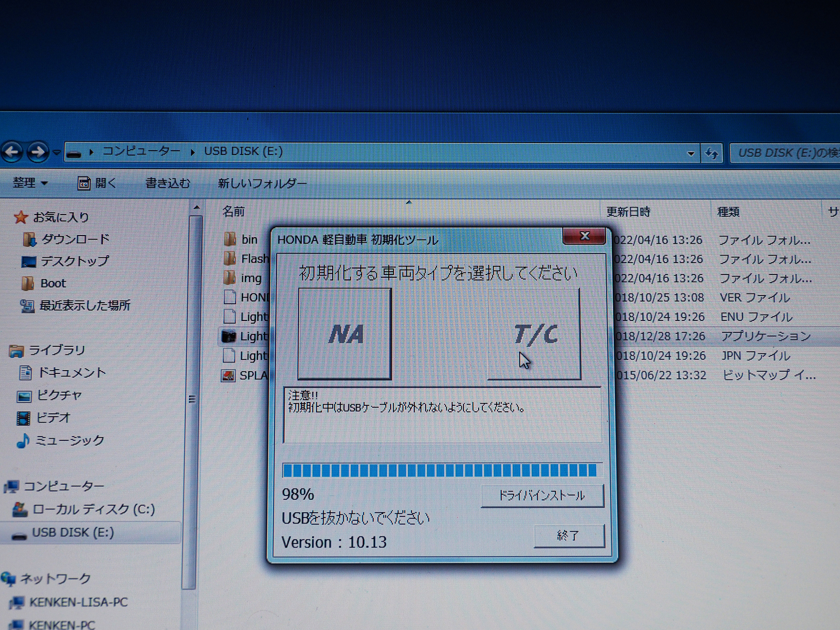The image size is (840, 630).
Task: Open address bar history dropdown
Action: 691,153
